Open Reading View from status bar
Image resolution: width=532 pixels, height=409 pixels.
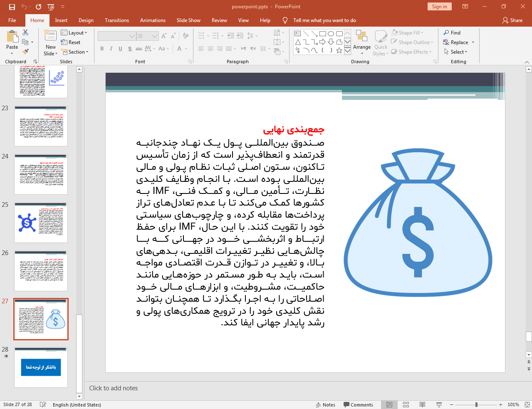(422, 404)
